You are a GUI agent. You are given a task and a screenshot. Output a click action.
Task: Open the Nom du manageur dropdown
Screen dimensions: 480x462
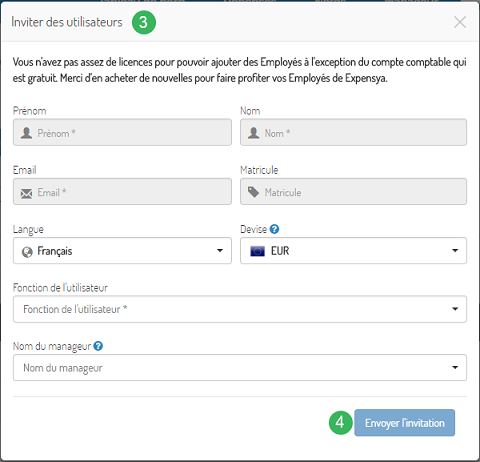click(240, 367)
